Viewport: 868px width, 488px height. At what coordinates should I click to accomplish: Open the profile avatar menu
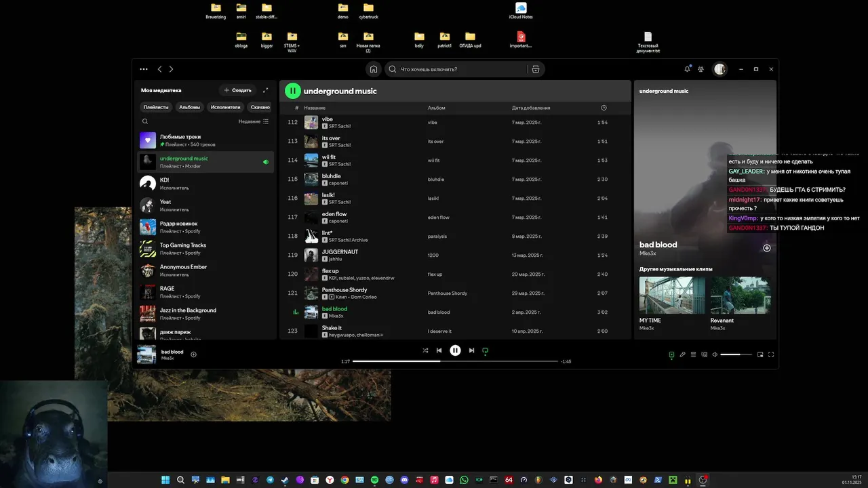pos(719,69)
